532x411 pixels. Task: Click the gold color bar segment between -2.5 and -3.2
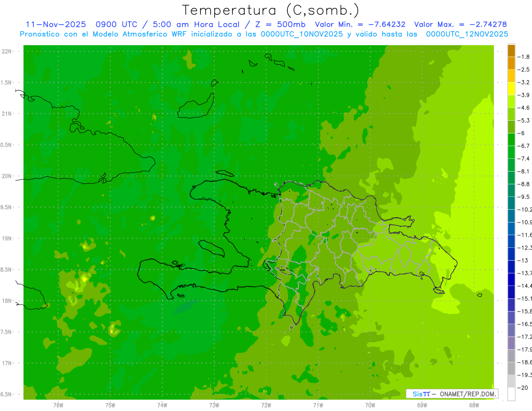(x=511, y=76)
